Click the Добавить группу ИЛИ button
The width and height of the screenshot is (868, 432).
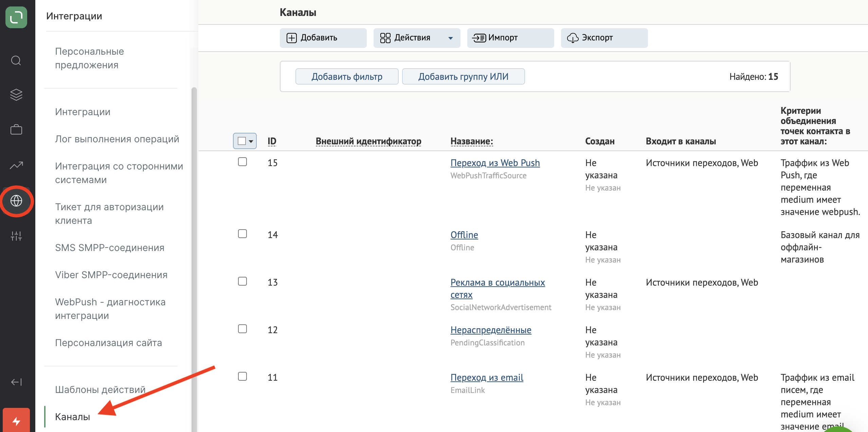(463, 76)
